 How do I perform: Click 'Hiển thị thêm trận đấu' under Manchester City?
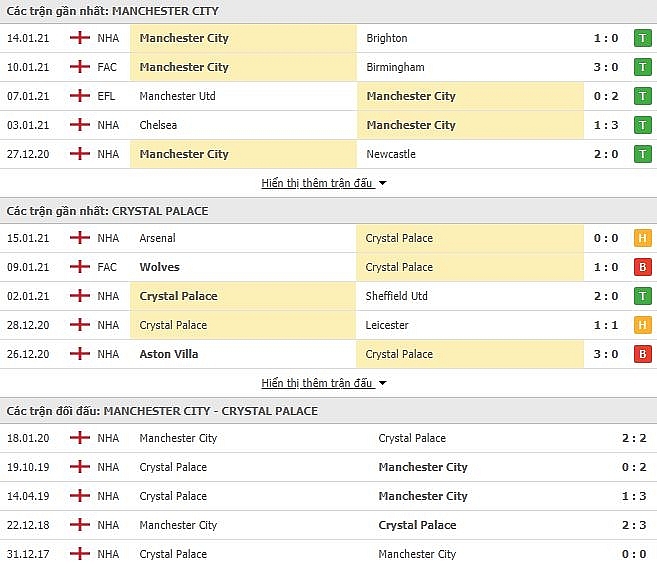click(317, 183)
